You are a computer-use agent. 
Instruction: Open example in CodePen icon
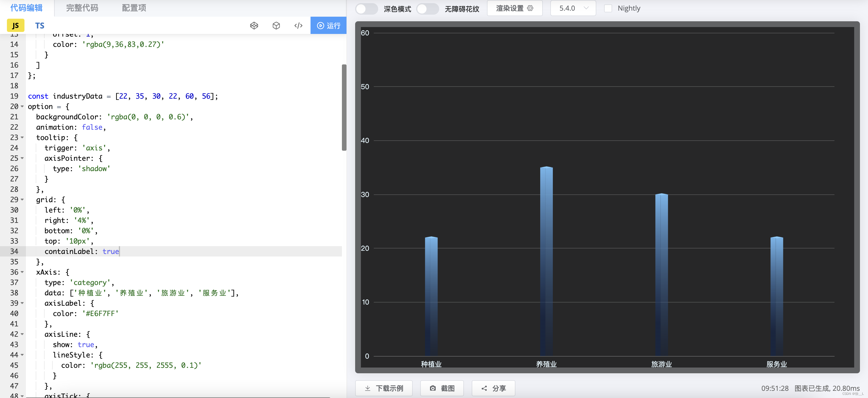pos(254,26)
